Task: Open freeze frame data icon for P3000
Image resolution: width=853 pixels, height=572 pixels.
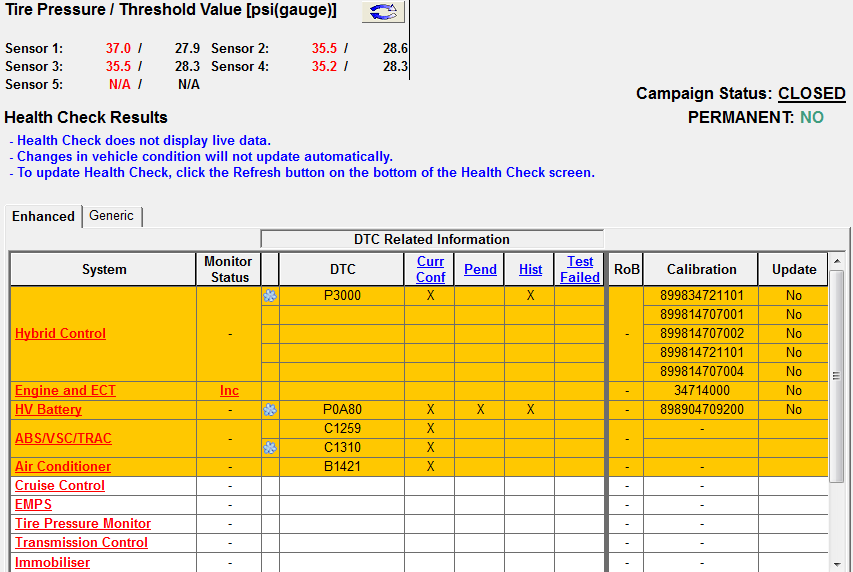Action: coord(269,296)
